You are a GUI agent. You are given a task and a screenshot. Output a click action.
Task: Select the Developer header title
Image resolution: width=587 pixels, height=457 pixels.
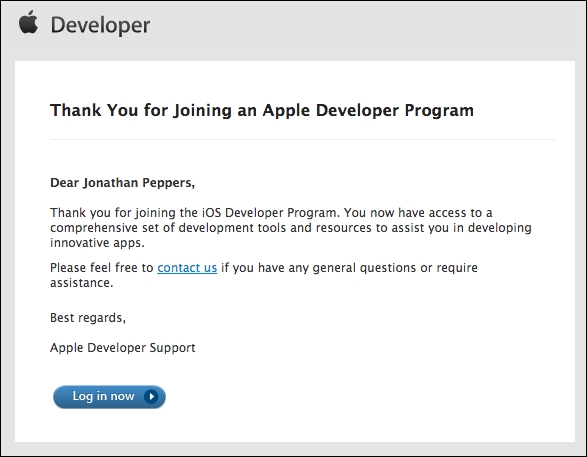[x=100, y=25]
